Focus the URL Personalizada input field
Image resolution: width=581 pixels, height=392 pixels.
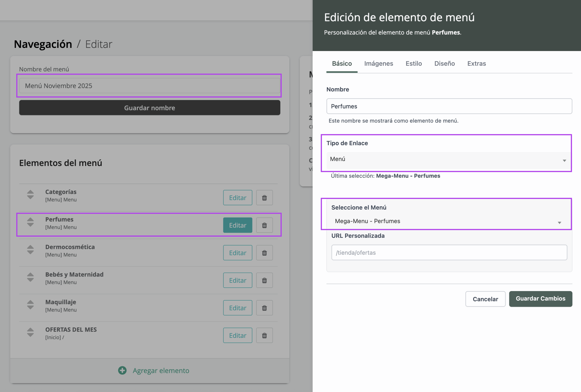449,252
